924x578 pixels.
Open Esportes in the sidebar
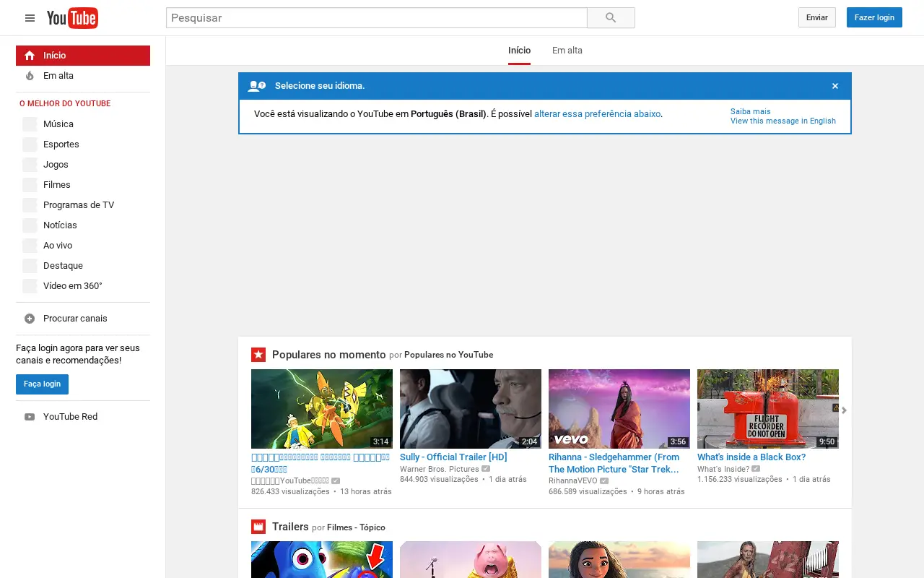click(83, 144)
